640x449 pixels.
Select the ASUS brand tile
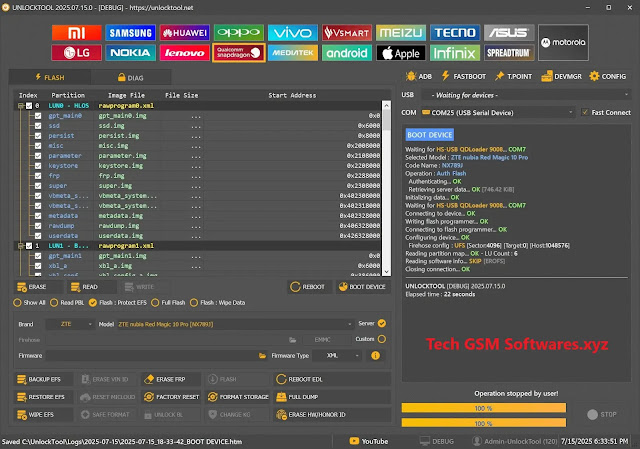pyautogui.click(x=509, y=33)
